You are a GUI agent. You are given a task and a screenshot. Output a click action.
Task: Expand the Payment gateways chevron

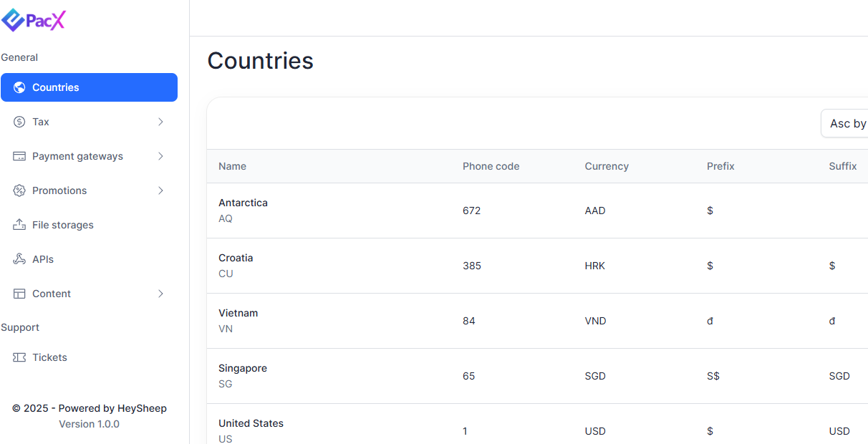click(x=160, y=156)
